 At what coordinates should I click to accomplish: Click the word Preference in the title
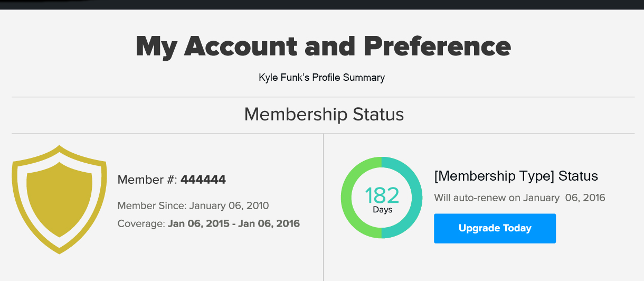click(x=437, y=46)
